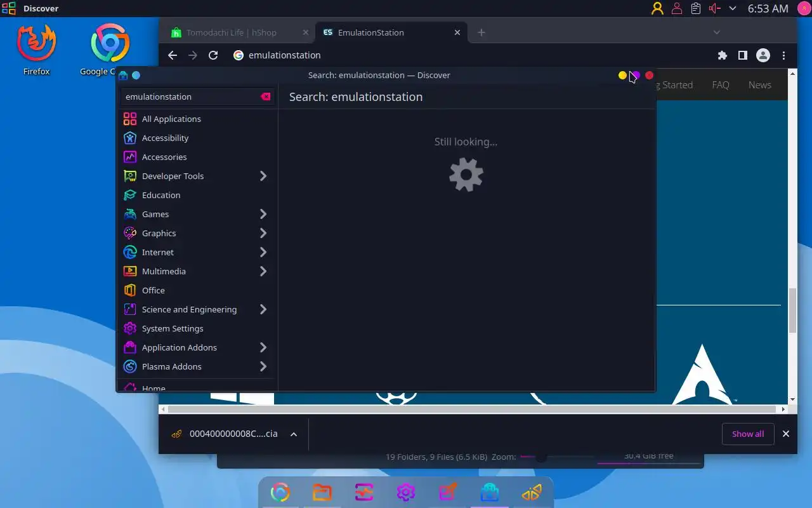Open a new browser tab
The width and height of the screenshot is (812, 508).
click(x=481, y=32)
